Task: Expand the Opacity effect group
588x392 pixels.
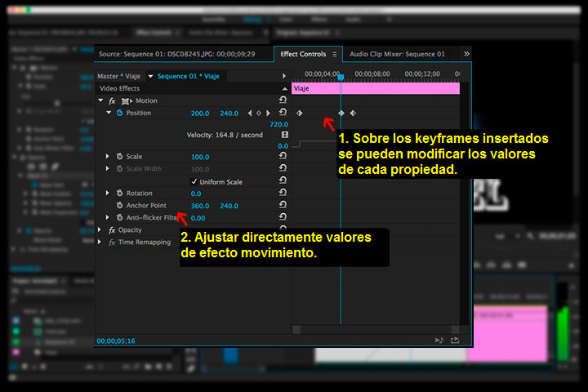Action: coord(100,229)
